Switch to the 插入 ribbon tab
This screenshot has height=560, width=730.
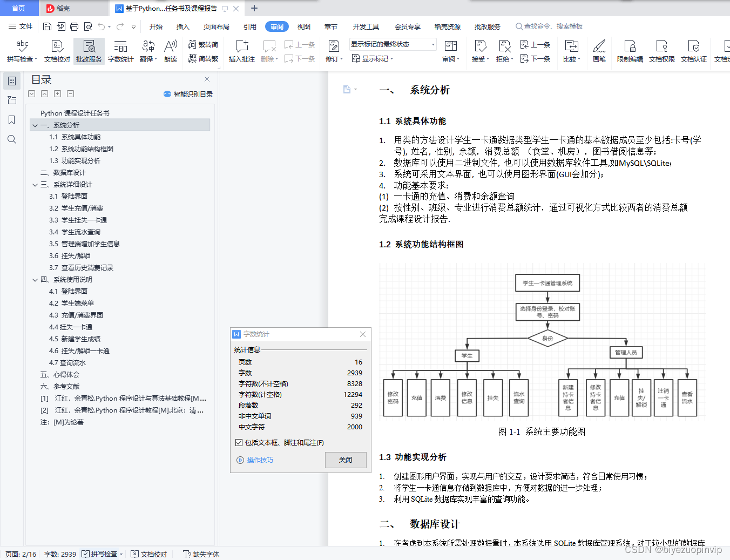point(183,26)
